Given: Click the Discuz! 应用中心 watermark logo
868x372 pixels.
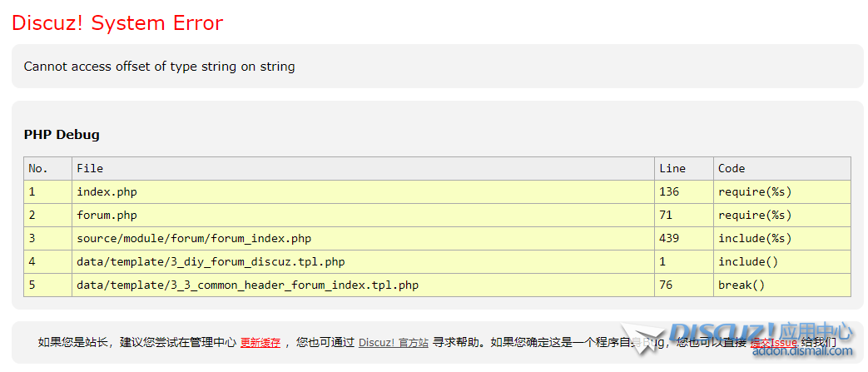Looking at the screenshot, I should click(x=761, y=333).
